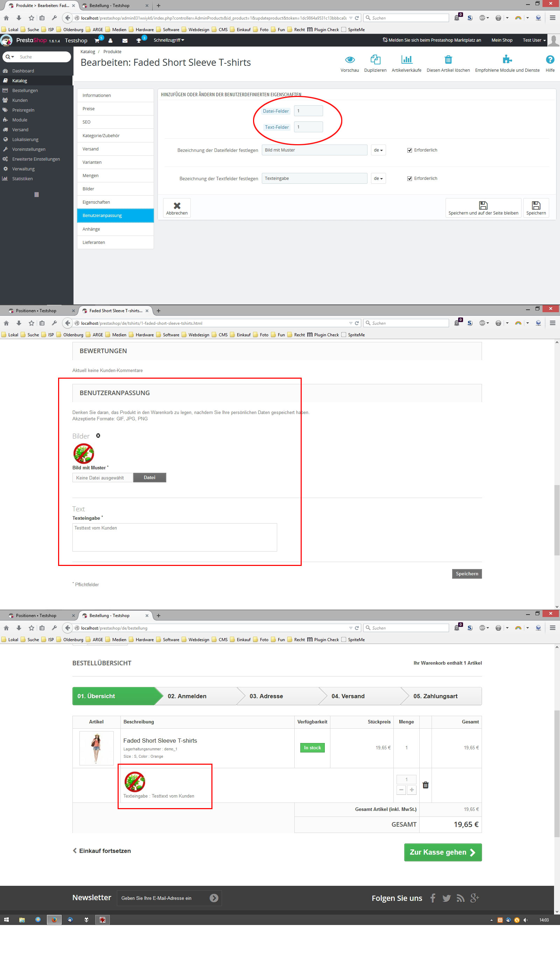Click the volume speaker icon in system tray

point(525,920)
